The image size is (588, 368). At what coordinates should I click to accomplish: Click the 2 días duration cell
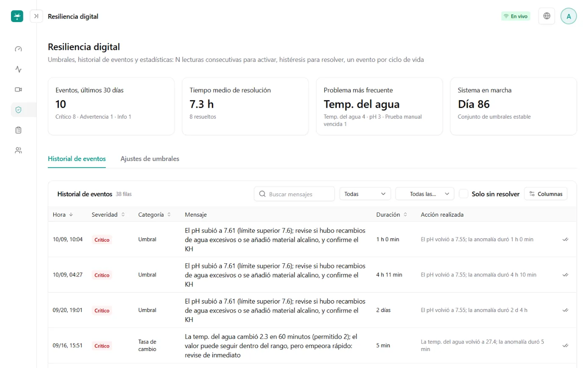(383, 310)
